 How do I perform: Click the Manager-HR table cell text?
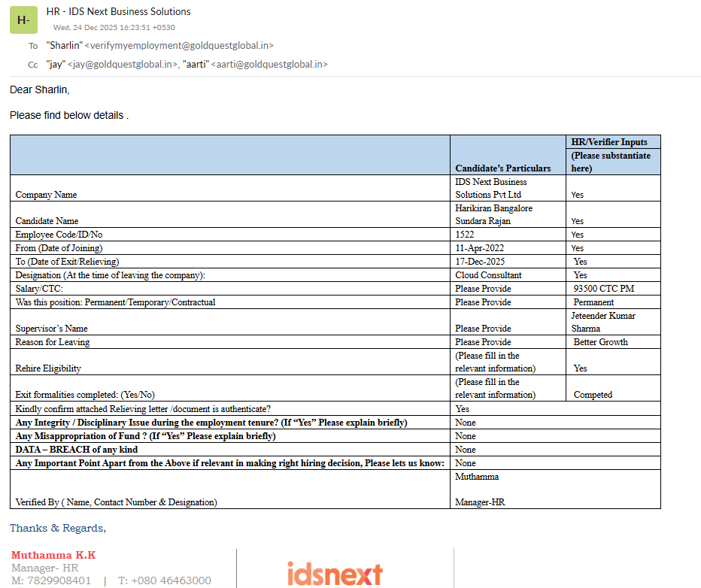coord(480,502)
